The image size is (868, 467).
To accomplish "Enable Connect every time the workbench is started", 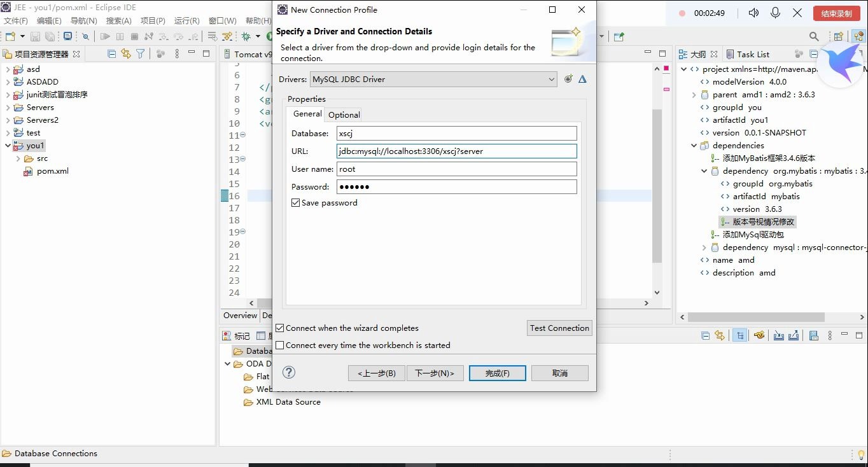I will pyautogui.click(x=279, y=345).
